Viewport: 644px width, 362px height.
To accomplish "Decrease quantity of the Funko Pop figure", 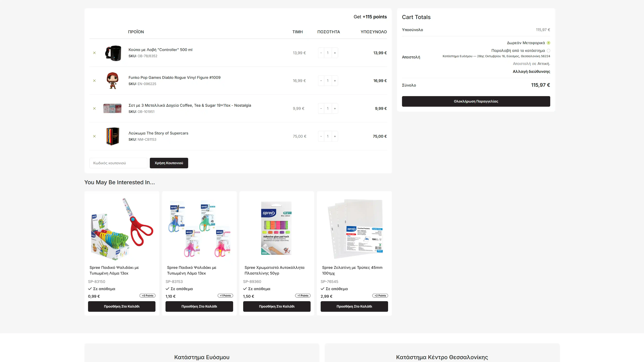I will 321,81.
